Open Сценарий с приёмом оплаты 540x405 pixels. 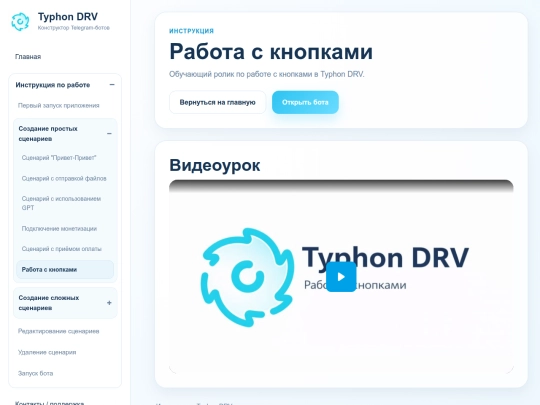coord(62,249)
